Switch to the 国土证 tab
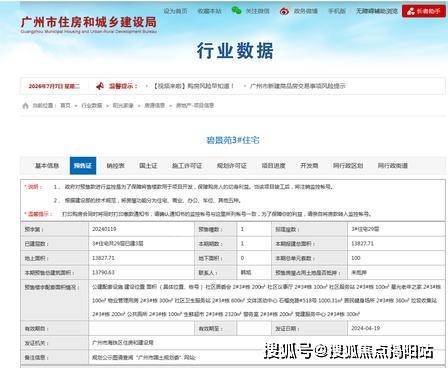448x368 pixels. tap(148, 166)
